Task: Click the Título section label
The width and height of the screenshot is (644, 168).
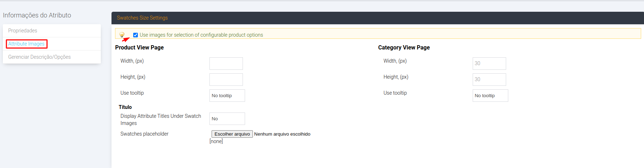Action: pyautogui.click(x=125, y=107)
